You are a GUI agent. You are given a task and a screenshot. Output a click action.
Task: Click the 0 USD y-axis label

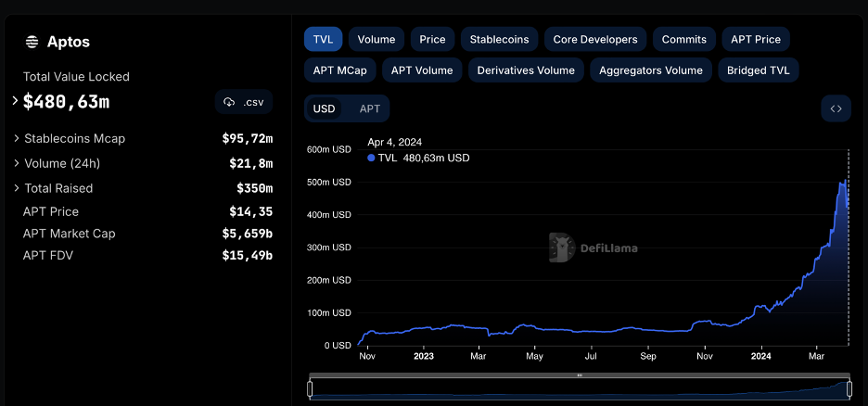coord(338,345)
